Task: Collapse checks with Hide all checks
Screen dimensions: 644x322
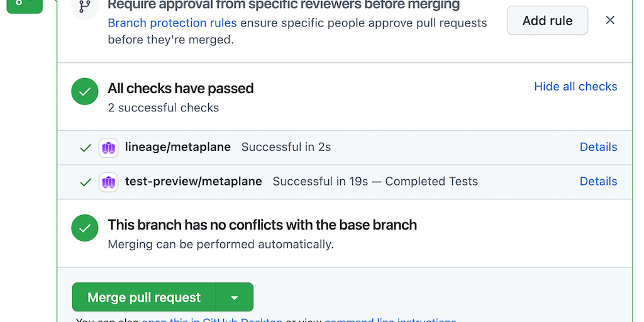Action: point(575,87)
